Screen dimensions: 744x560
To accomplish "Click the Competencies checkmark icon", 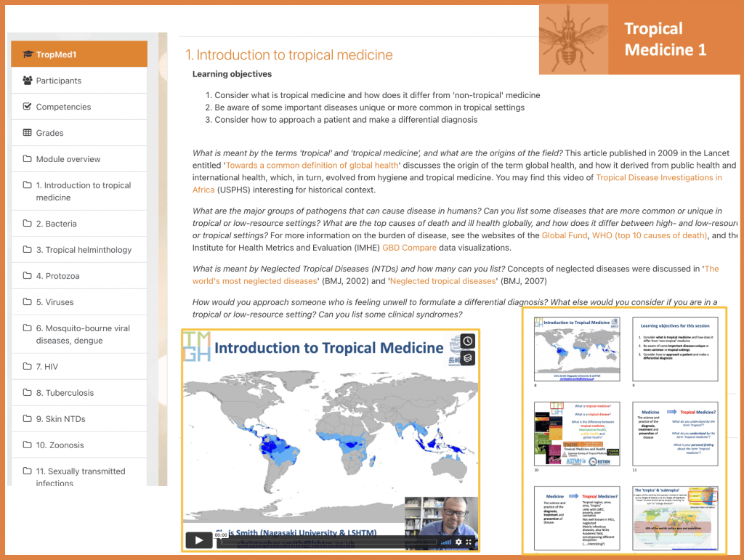I will click(28, 106).
